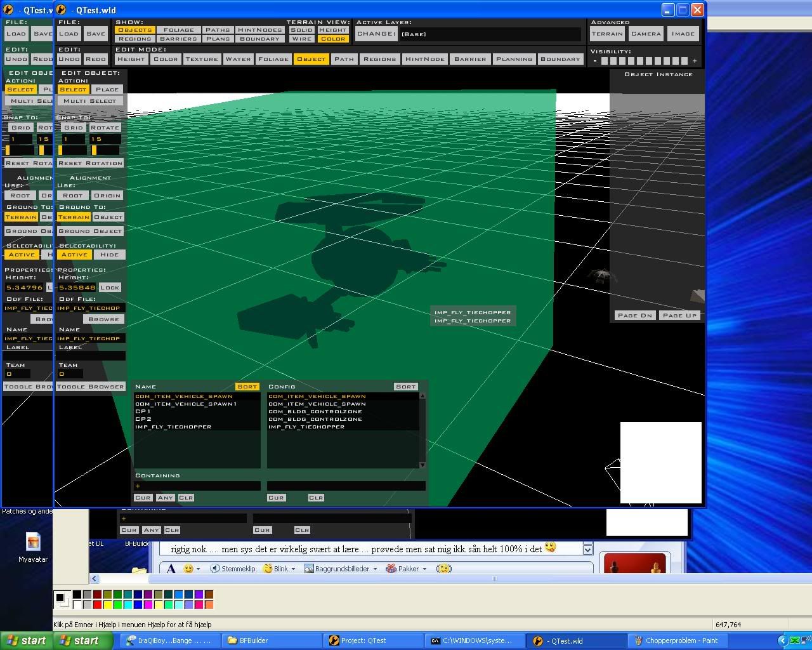Viewport: 812px width, 650px height.
Task: Click the Team value field in front window
Action: (70, 374)
